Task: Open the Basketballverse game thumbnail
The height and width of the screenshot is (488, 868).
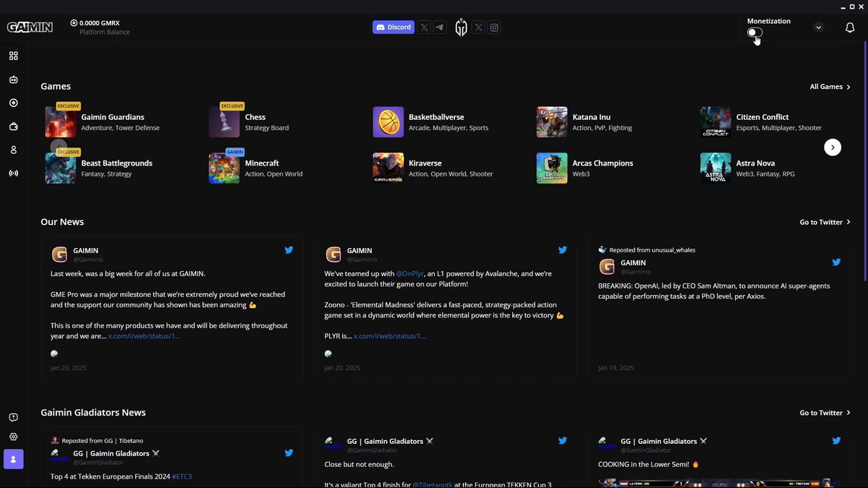Action: (388, 122)
